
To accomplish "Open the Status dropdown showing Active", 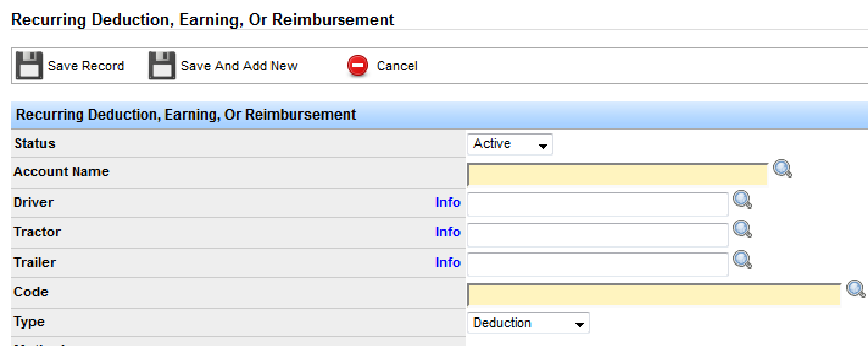I will [510, 144].
